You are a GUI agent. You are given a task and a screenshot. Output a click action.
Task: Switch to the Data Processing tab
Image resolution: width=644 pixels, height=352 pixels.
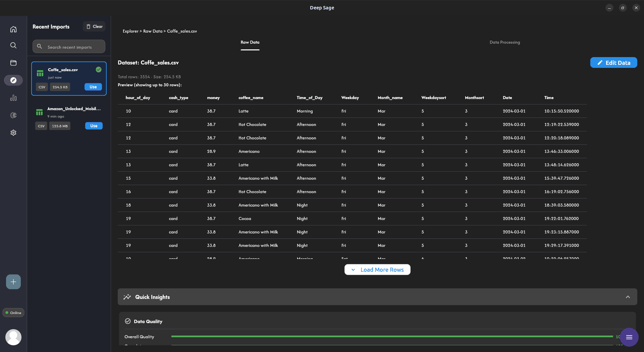[x=504, y=42]
